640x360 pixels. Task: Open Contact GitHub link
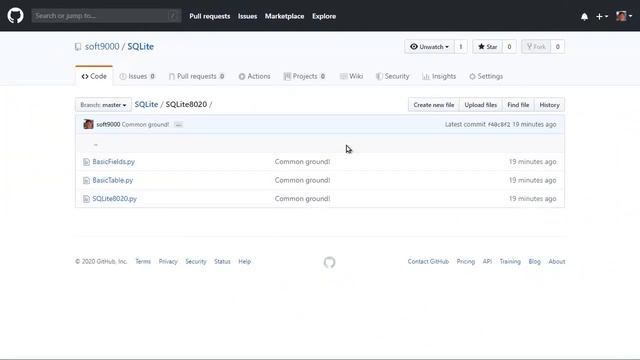(x=428, y=262)
